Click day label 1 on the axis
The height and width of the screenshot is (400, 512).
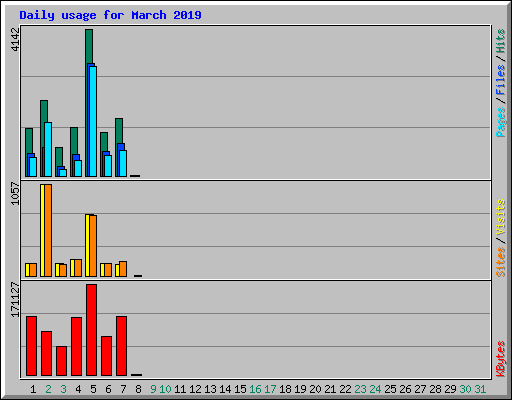click(33, 389)
